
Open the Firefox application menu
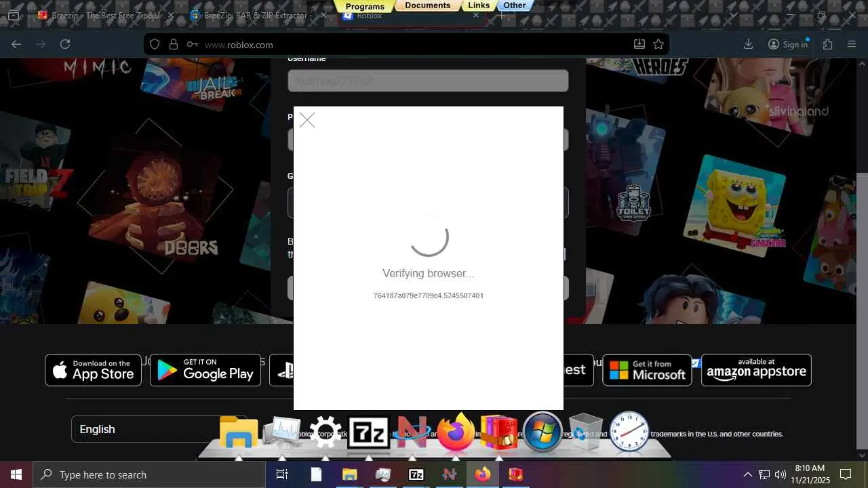tap(852, 44)
